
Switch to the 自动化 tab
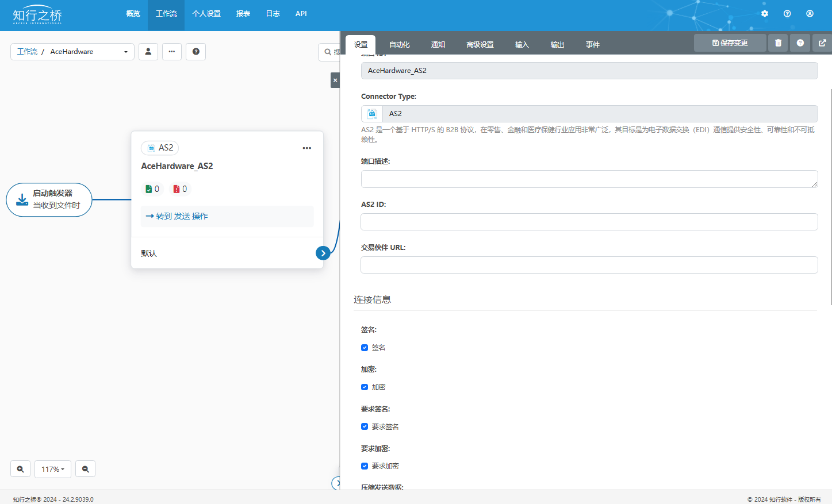400,45
